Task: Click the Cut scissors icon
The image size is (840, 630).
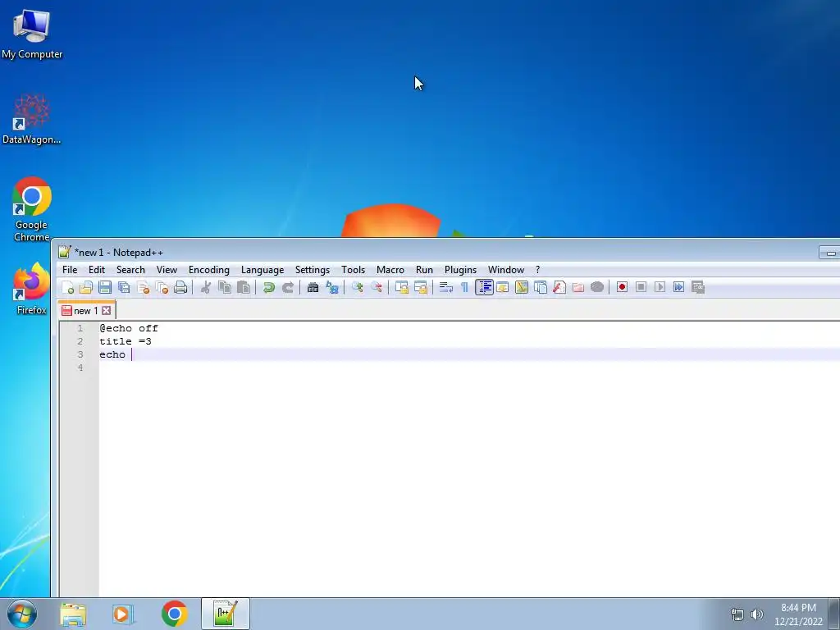Action: (206, 288)
